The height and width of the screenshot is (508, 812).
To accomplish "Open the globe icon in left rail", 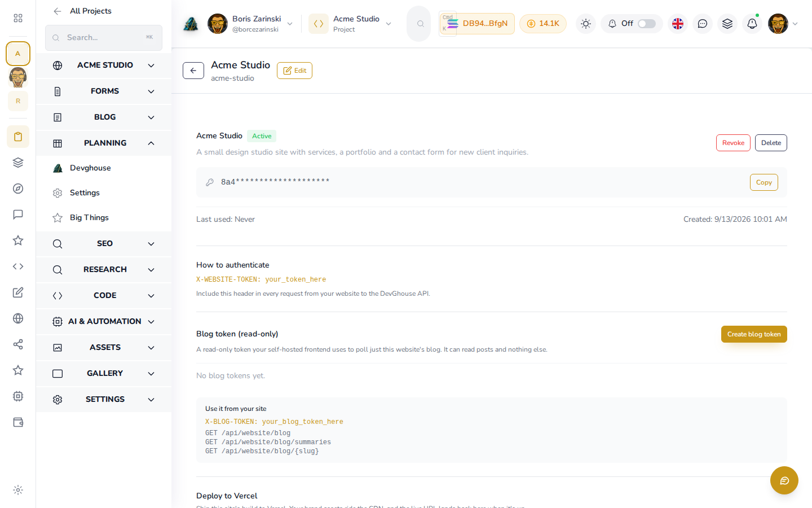I will [x=18, y=318].
